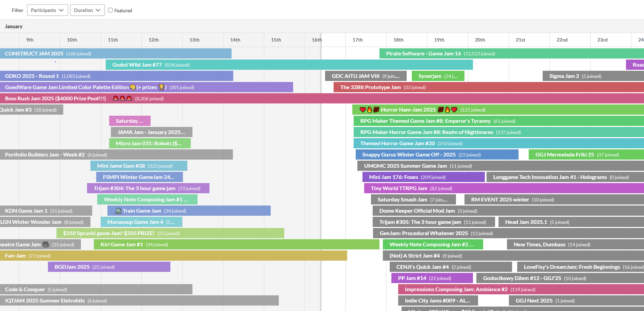Screen dimensions: 644x311
Task: Open UMGMC 2025 Summer Game Jam
Action: [x=501, y=166]
